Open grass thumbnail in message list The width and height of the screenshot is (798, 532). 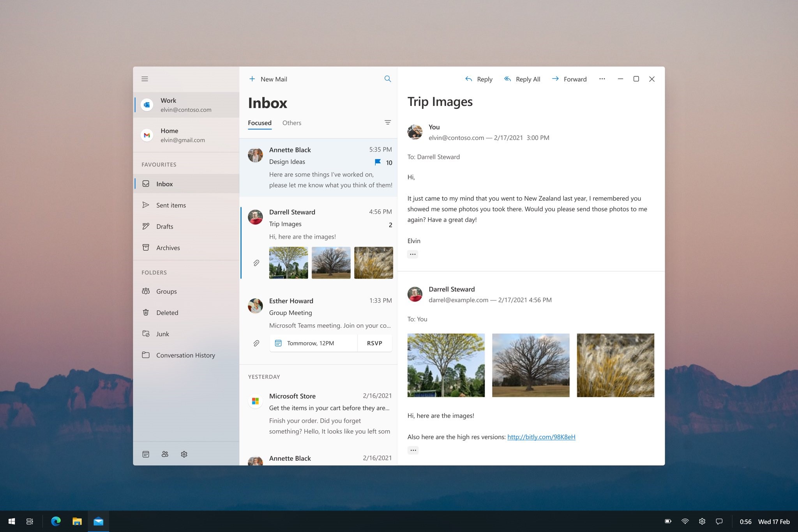pyautogui.click(x=374, y=263)
